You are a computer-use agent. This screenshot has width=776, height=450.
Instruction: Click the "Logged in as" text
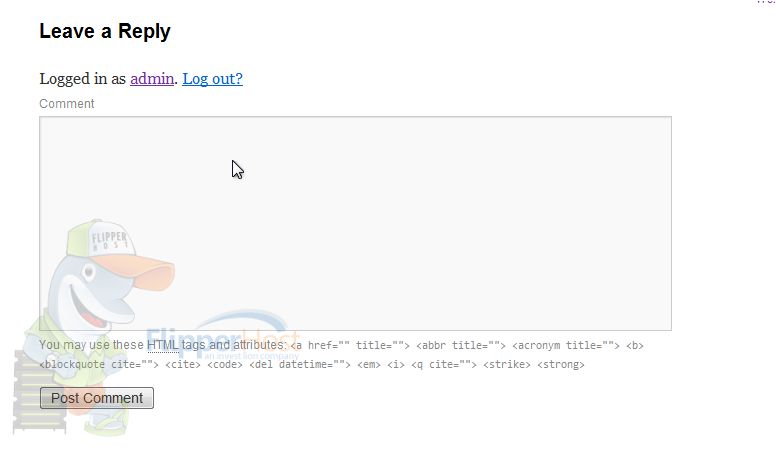pos(83,79)
